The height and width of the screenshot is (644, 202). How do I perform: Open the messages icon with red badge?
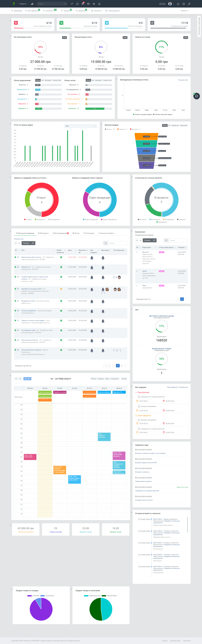(x=83, y=4)
